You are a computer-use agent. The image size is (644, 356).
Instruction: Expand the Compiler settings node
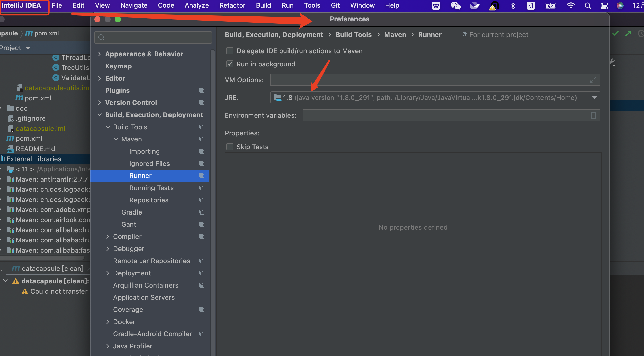[x=108, y=237]
